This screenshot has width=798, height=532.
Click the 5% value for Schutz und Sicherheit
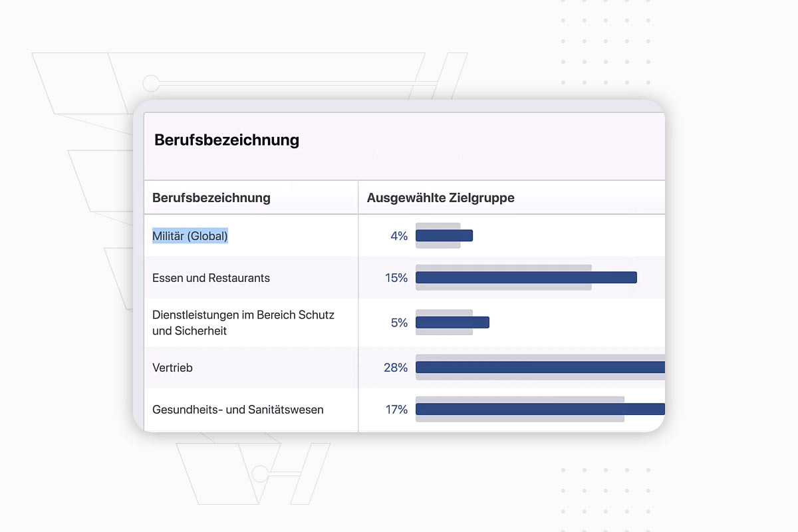399,323
